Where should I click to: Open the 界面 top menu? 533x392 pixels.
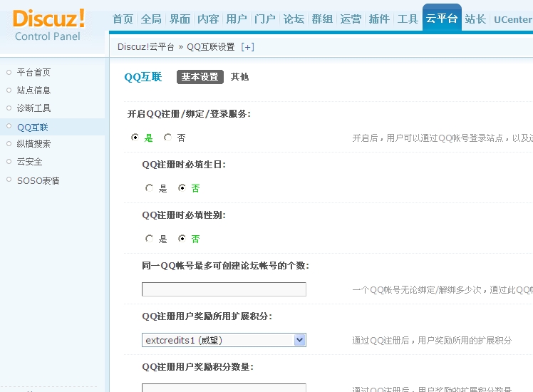[180, 19]
